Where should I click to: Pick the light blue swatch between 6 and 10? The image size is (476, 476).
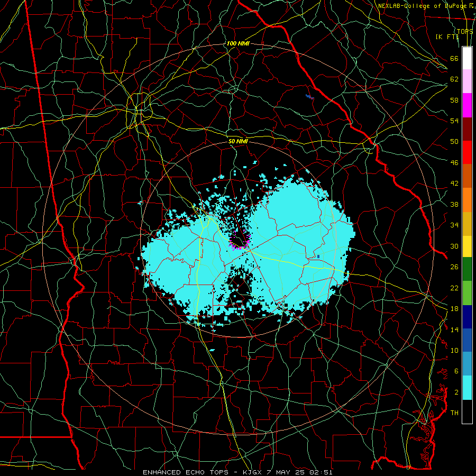point(467,364)
